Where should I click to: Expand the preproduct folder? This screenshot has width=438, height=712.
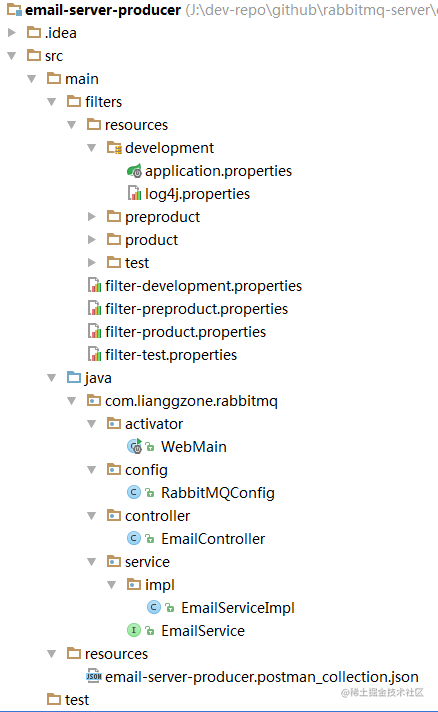[x=92, y=217]
